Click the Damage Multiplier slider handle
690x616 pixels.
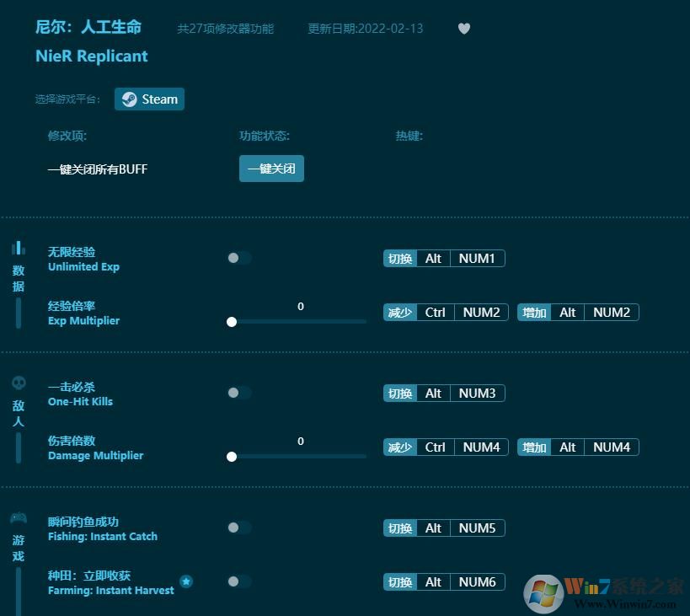232,457
